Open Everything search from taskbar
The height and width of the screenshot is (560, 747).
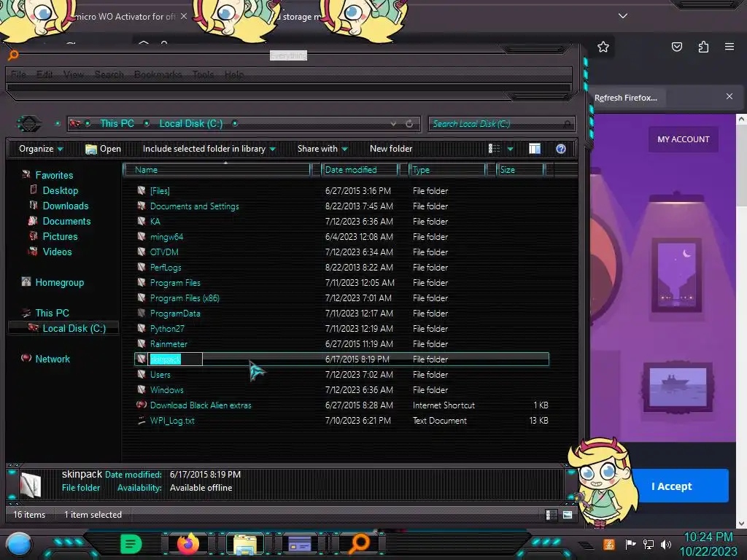click(360, 544)
